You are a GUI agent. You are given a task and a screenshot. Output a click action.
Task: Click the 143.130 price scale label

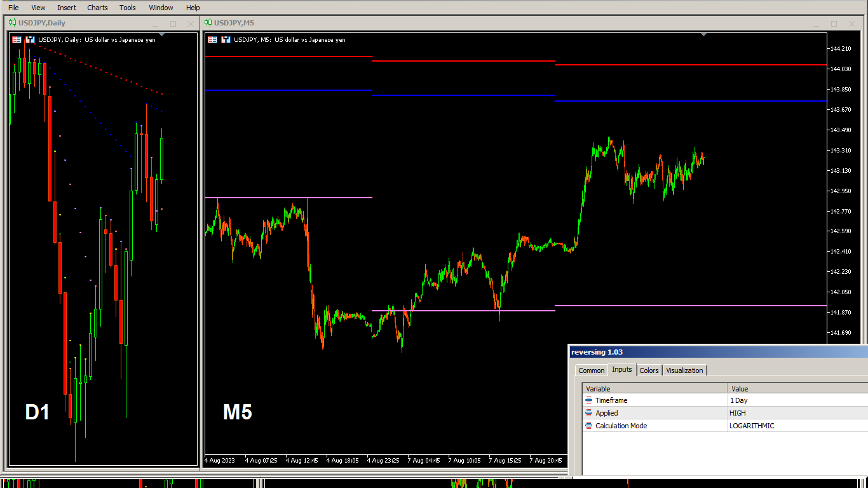click(841, 171)
